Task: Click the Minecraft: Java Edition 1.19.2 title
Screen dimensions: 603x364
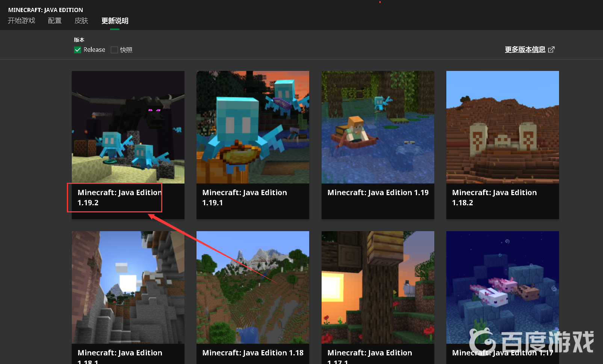Action: [x=119, y=197]
